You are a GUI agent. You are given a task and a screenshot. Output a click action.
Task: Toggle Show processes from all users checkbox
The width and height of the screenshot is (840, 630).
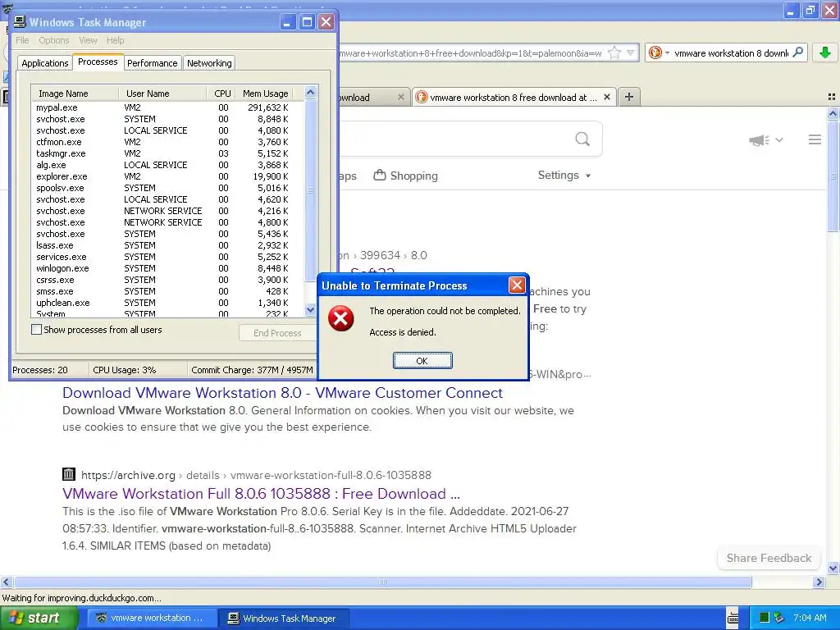click(36, 330)
